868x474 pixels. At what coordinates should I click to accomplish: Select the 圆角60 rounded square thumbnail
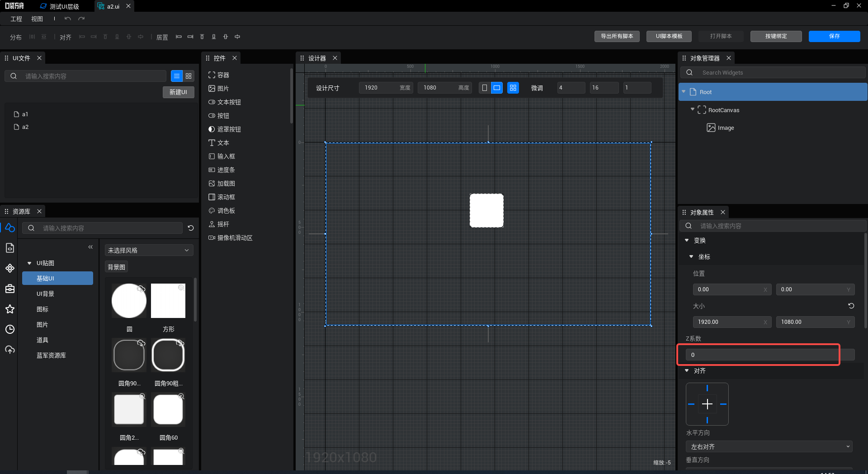(x=168, y=410)
